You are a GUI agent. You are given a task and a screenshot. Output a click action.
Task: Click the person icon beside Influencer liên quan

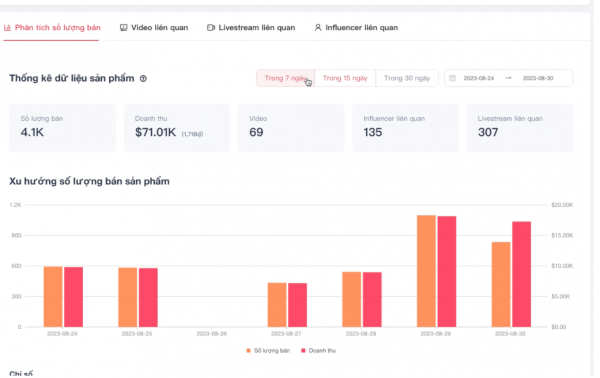(318, 28)
